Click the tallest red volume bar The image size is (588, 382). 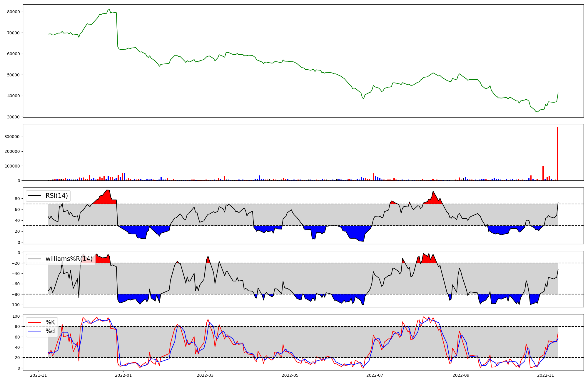(557, 153)
